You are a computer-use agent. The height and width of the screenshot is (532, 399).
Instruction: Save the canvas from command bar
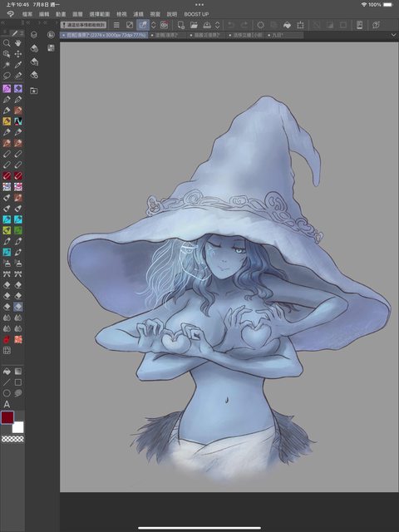pyautogui.click(x=207, y=25)
